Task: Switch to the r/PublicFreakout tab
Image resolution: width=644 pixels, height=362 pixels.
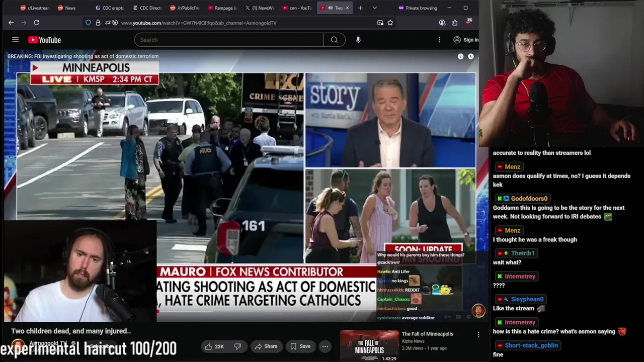Action: pos(185,8)
